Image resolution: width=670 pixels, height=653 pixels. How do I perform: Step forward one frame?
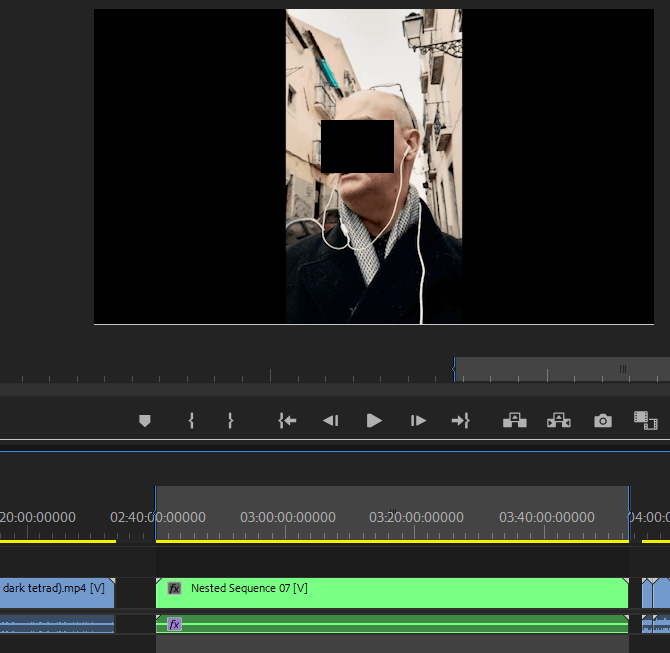click(419, 421)
